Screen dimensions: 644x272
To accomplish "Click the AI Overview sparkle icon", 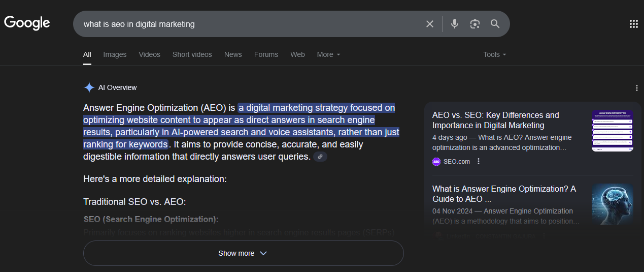I will click(x=89, y=87).
